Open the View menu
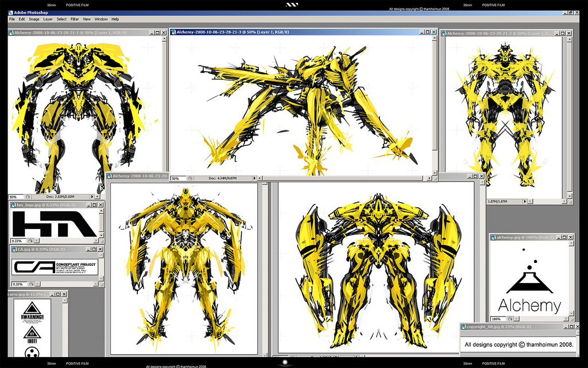Screen dimensions: 588x368 (x=87, y=19)
